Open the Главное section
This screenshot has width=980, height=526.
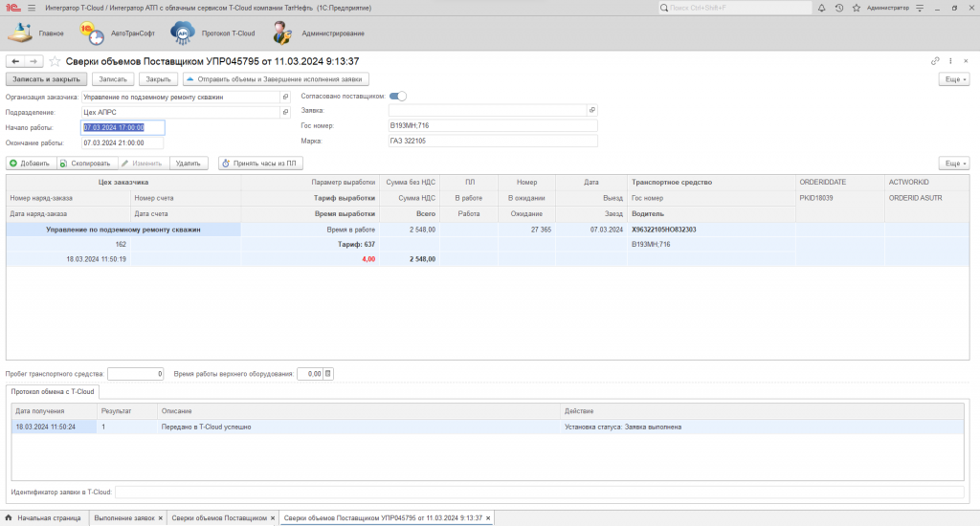(x=36, y=33)
